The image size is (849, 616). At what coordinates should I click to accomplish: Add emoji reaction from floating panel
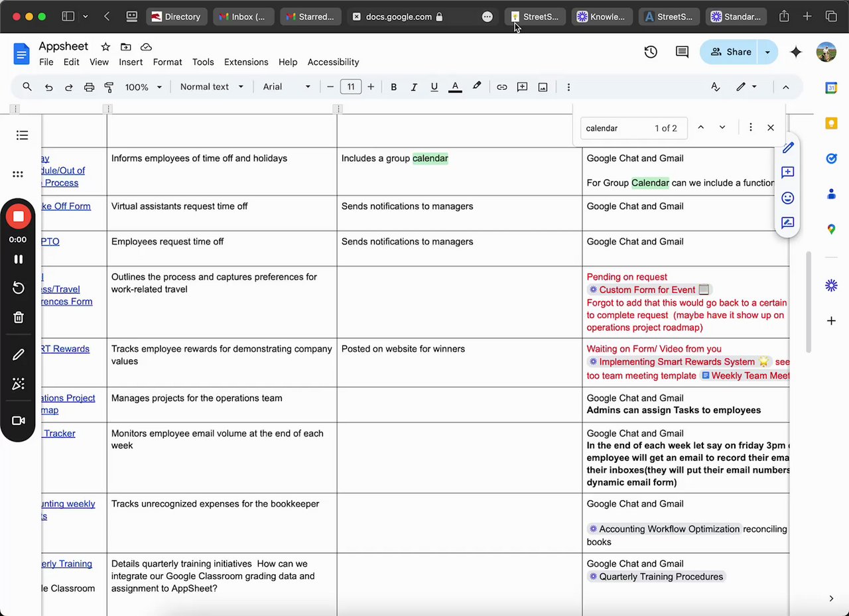point(788,198)
